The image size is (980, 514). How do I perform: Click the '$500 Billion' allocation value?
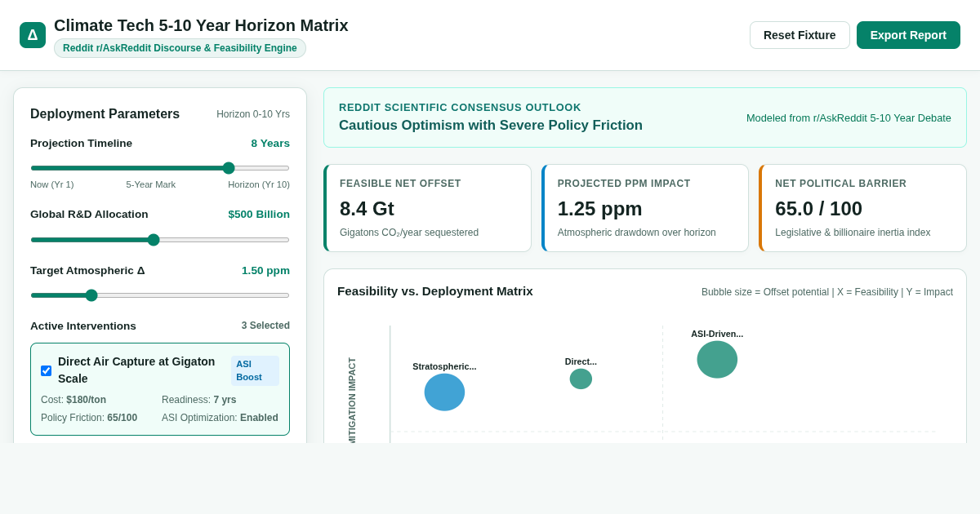[x=259, y=215]
